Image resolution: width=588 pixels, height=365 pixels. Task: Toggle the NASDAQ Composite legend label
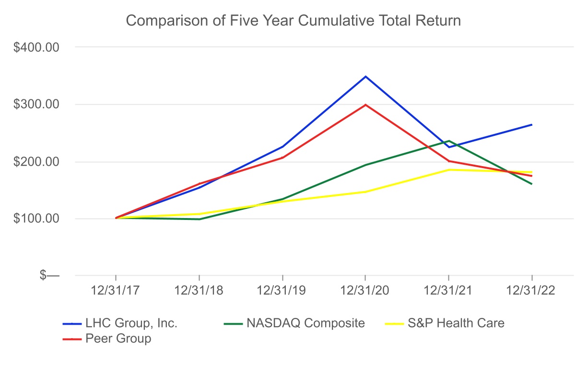(x=306, y=323)
